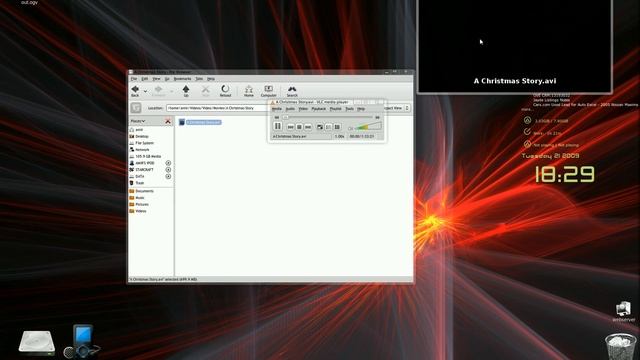Open the file browser Help menu

(x=211, y=79)
